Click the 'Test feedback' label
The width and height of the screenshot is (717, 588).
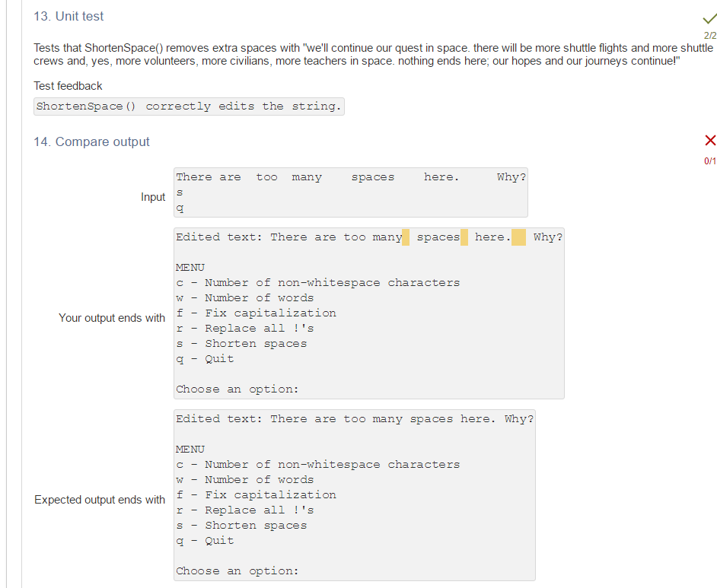pyautogui.click(x=69, y=86)
